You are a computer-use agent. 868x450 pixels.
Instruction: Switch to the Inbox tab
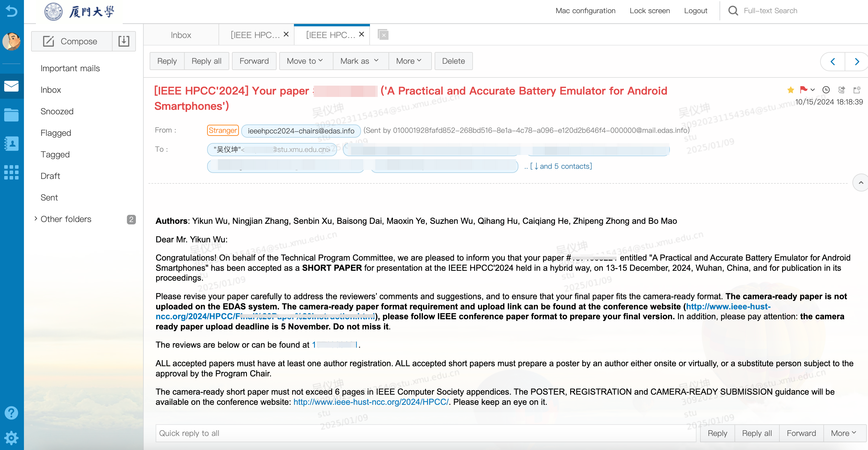coord(181,35)
